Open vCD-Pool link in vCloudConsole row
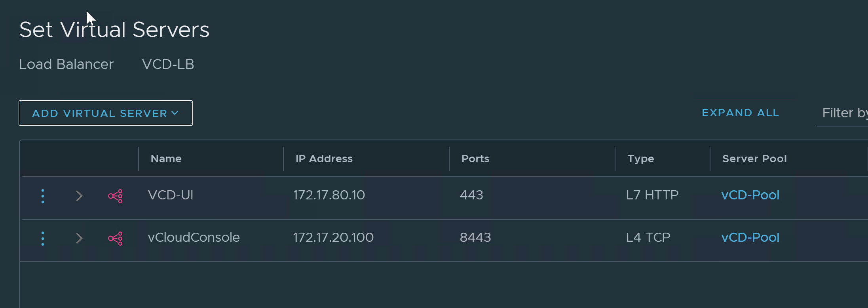Screen dimensions: 868x308 coord(750,237)
